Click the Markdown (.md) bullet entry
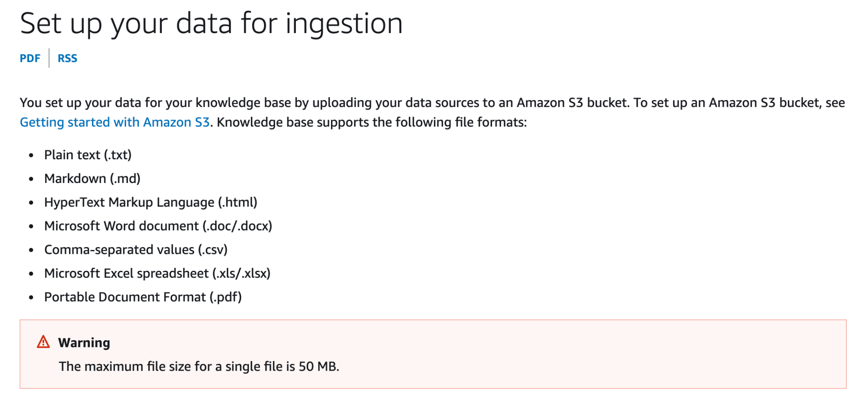 click(92, 178)
